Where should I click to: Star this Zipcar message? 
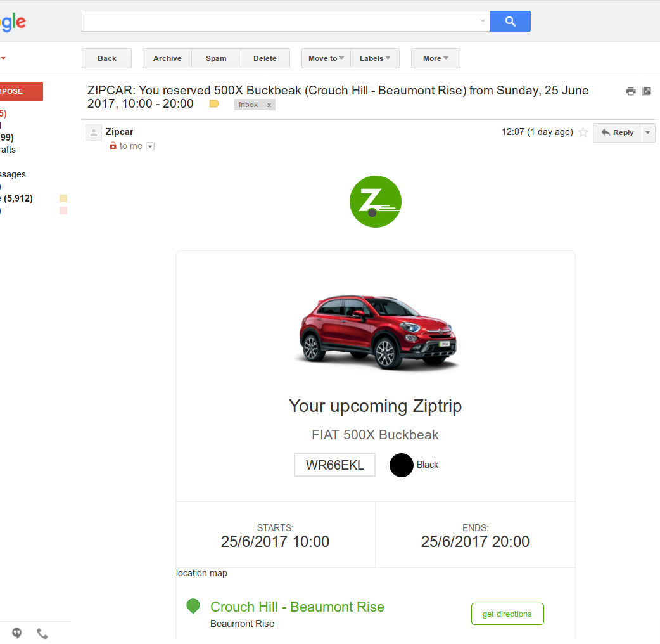tap(583, 132)
